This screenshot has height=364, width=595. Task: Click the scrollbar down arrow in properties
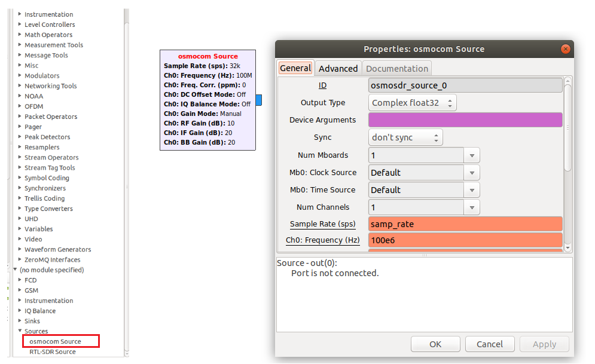point(567,248)
